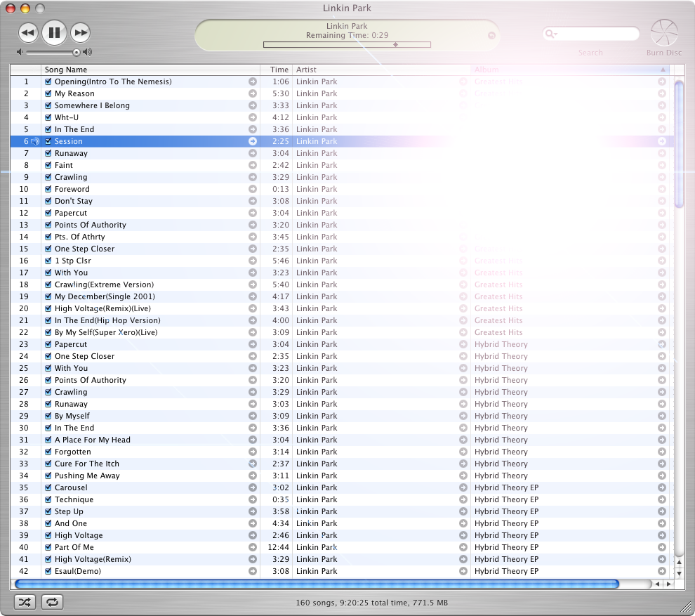Viewport: 695px width, 616px height.
Task: Select the song By My Self(Super Xero)(Live)
Action: (x=106, y=333)
